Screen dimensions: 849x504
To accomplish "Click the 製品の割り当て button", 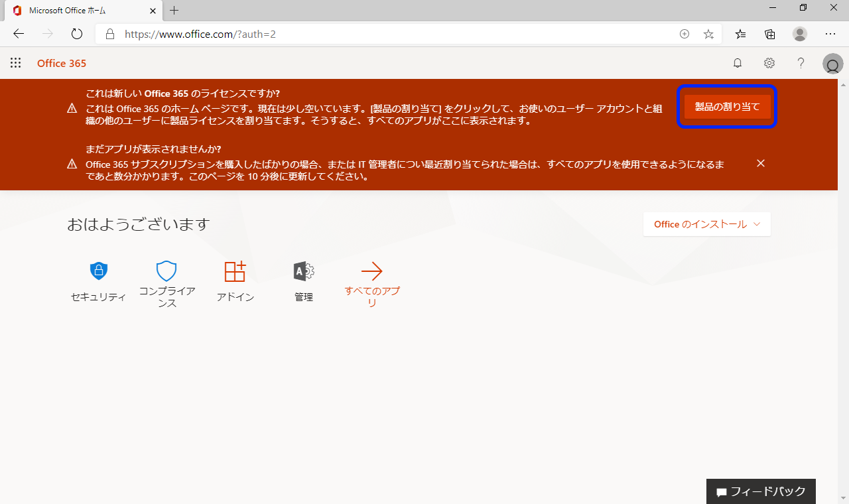I will 727,106.
